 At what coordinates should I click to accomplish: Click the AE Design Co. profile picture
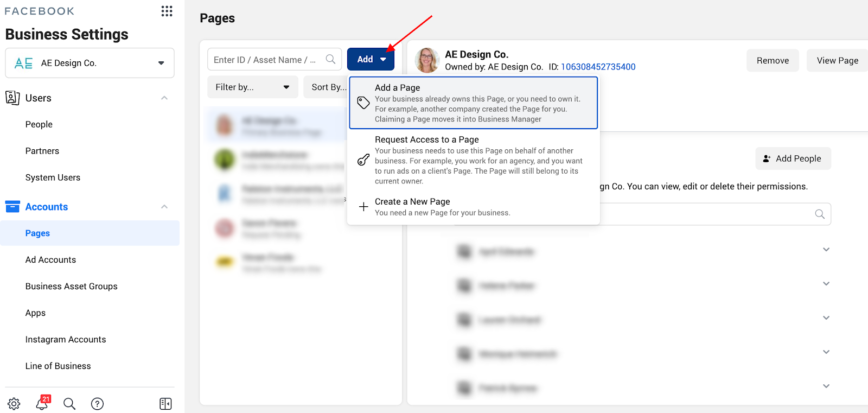(427, 60)
